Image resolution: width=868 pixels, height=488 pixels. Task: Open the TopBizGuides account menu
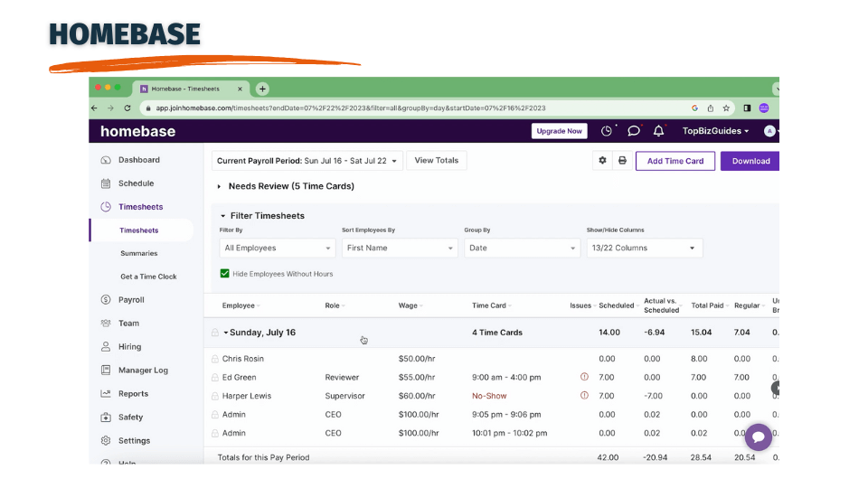click(715, 131)
